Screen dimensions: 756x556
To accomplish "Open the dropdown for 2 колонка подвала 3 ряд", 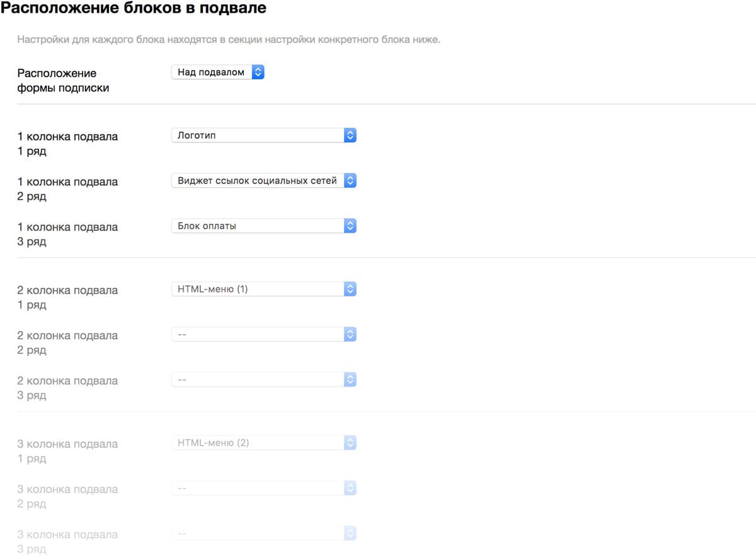I will pos(264,379).
